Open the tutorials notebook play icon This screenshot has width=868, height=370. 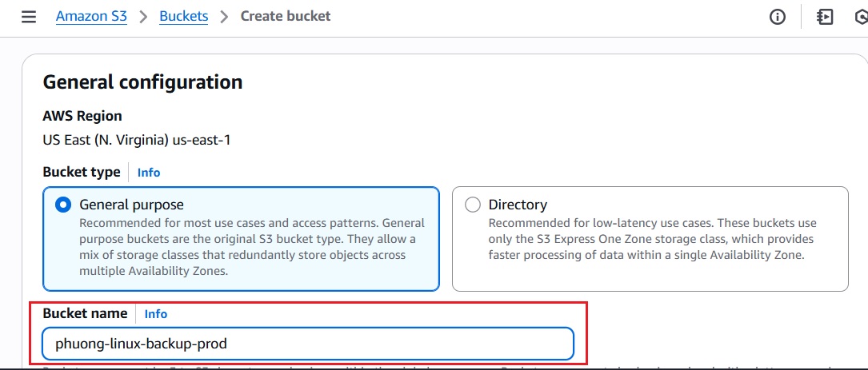tap(825, 17)
